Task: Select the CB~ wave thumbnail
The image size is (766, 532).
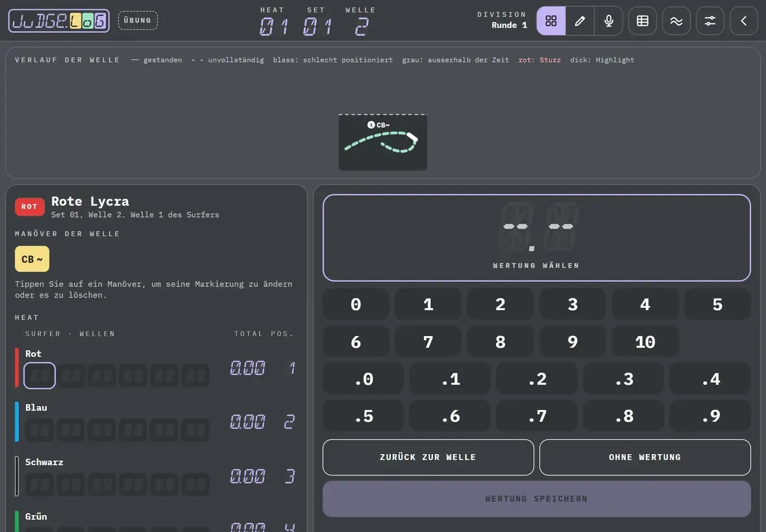Action: 383,143
